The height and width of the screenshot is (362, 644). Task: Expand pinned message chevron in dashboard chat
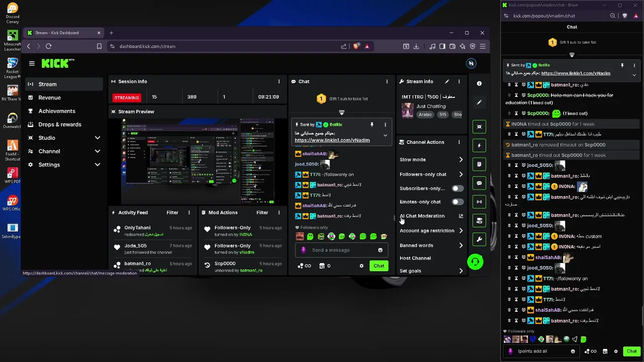click(x=385, y=135)
